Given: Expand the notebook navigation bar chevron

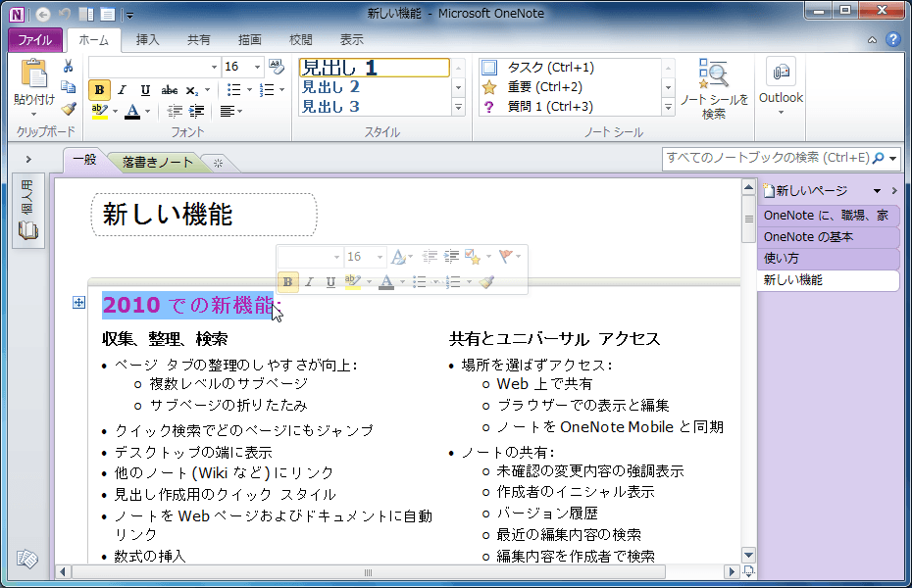Looking at the screenshot, I should (x=27, y=159).
